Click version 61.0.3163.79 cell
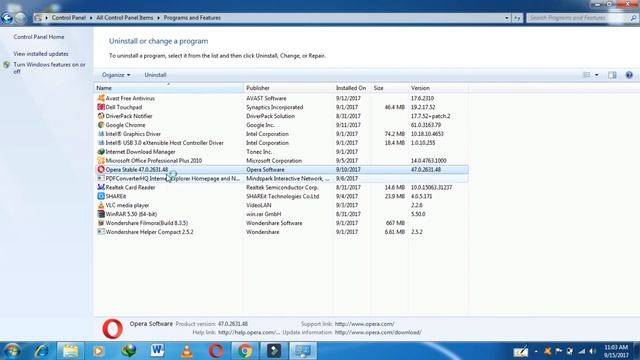 tap(426, 125)
